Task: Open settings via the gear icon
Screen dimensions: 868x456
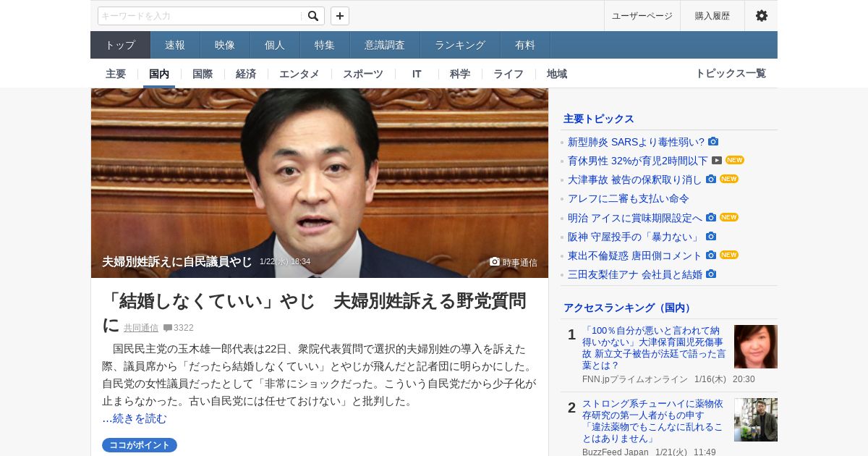Action: [x=761, y=16]
